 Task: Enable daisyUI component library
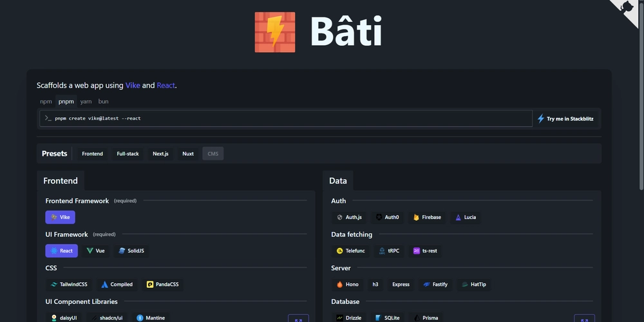coord(64,318)
